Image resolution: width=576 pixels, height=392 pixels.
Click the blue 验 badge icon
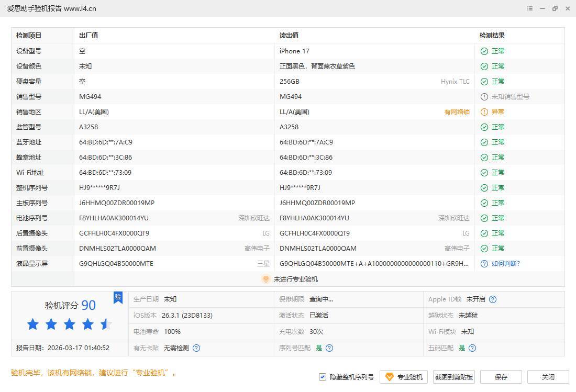pyautogui.click(x=118, y=298)
